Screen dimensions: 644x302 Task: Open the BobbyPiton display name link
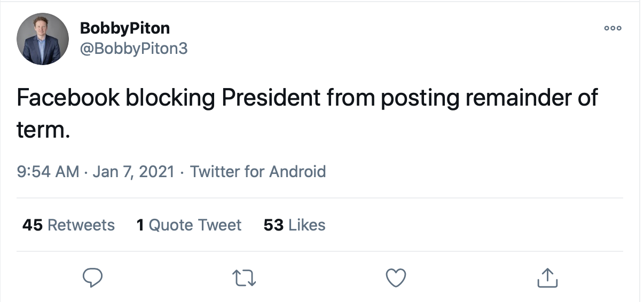tap(124, 28)
